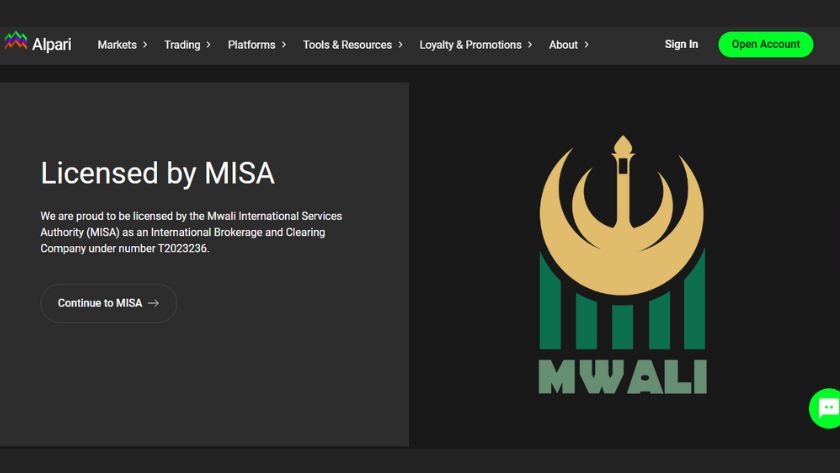Click the arrow icon in Continue to MISA
840x473 pixels.
[154, 303]
